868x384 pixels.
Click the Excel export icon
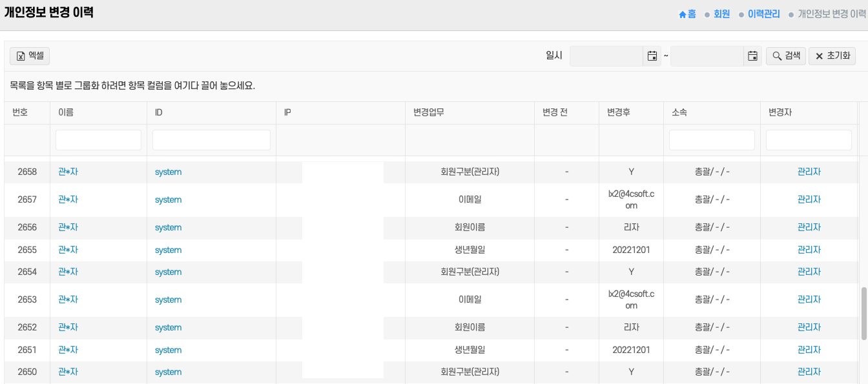click(21, 56)
